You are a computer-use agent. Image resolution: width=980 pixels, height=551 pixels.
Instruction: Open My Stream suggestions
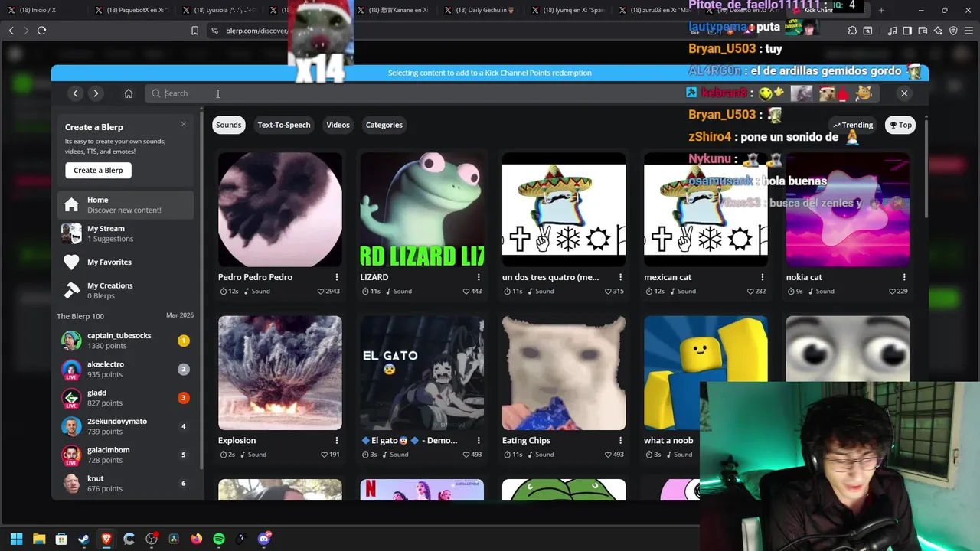(126, 233)
